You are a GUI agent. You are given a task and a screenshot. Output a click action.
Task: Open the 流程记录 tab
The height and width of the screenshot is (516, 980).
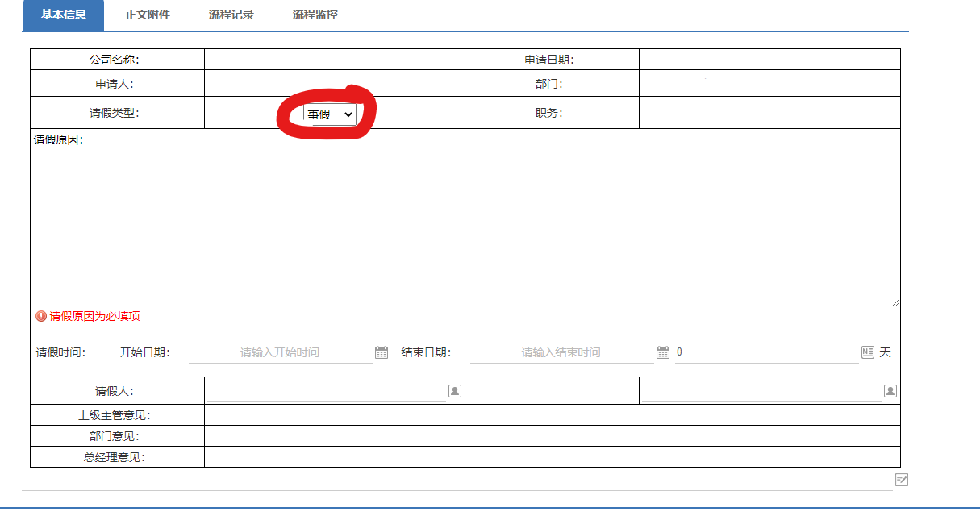(x=231, y=15)
